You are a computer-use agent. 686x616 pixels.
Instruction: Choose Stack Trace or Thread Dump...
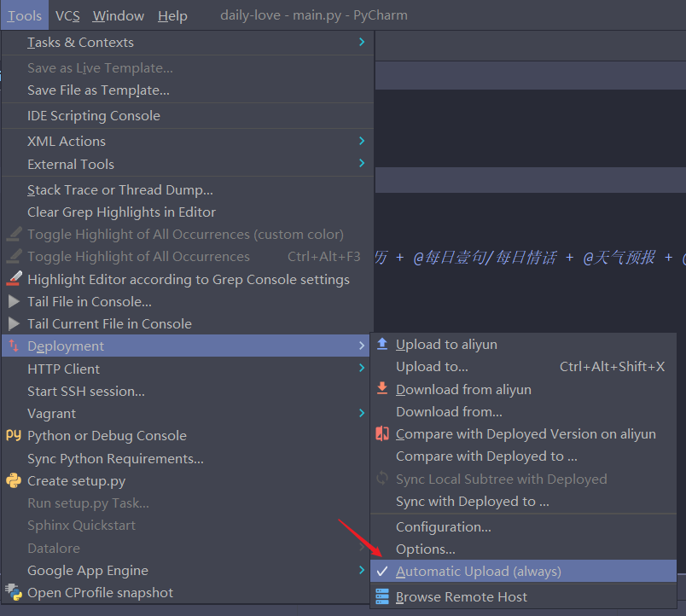click(x=187, y=190)
